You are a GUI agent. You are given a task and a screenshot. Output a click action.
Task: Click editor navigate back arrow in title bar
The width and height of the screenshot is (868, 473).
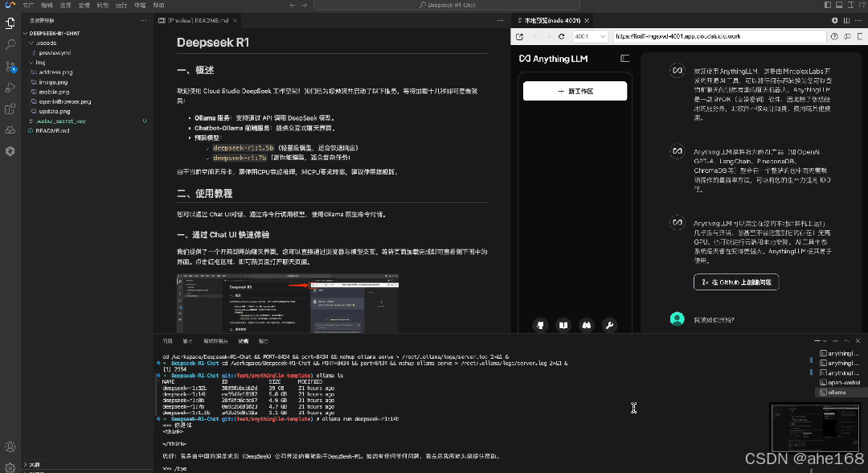(293, 5)
